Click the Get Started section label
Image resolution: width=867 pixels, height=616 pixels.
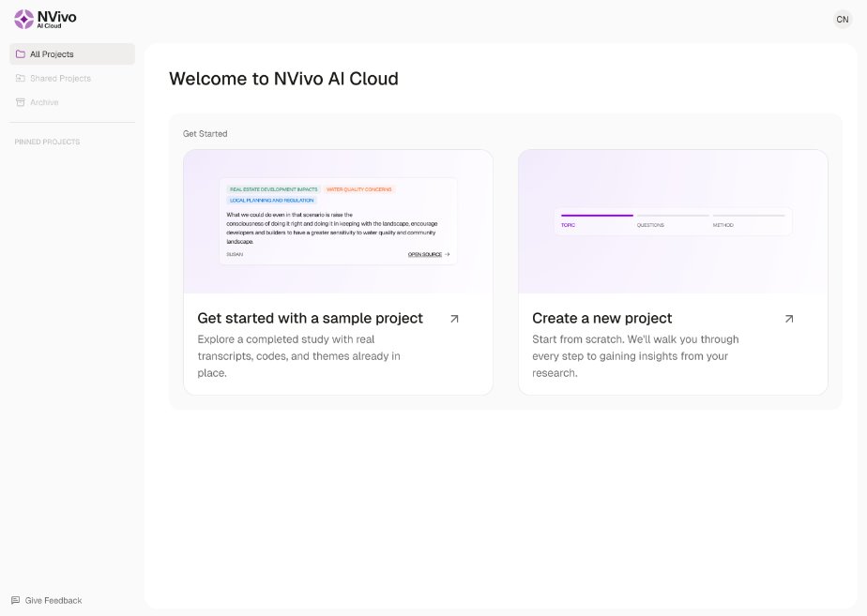tap(205, 134)
